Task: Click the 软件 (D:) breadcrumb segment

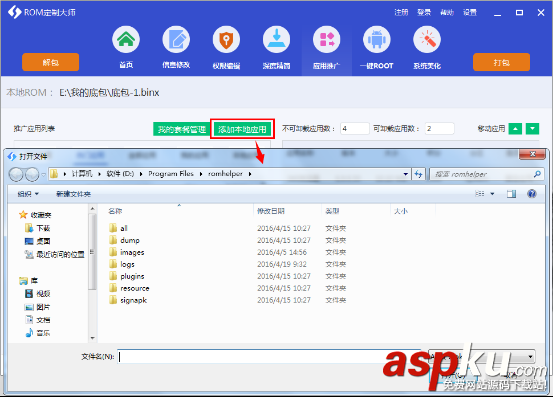Action: [120, 173]
